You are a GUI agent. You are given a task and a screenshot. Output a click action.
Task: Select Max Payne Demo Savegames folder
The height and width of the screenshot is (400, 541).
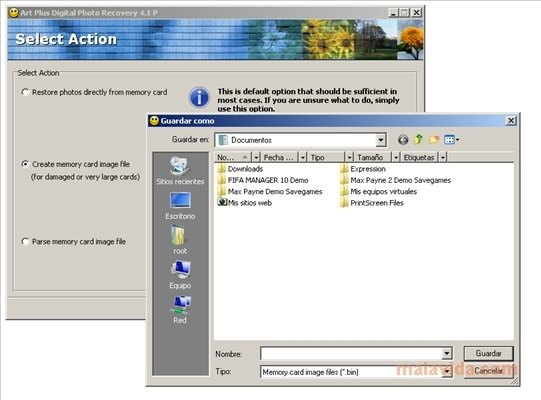pyautogui.click(x=270, y=192)
